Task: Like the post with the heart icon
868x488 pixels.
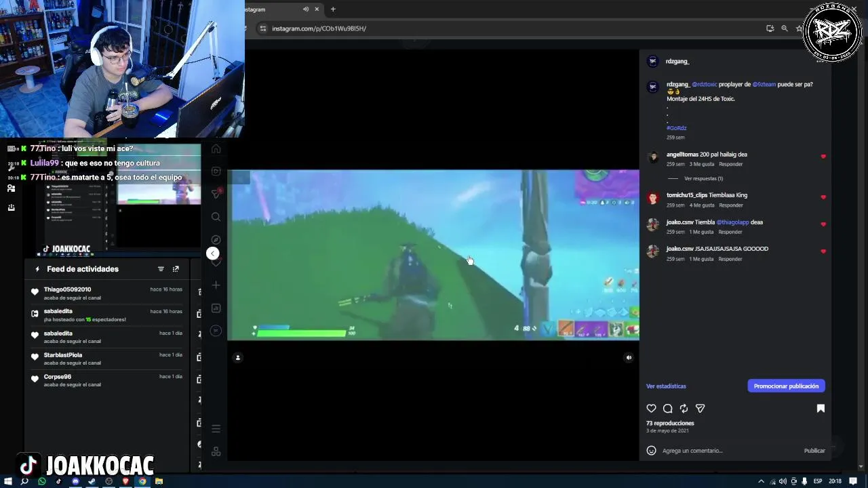Action: (651, 408)
